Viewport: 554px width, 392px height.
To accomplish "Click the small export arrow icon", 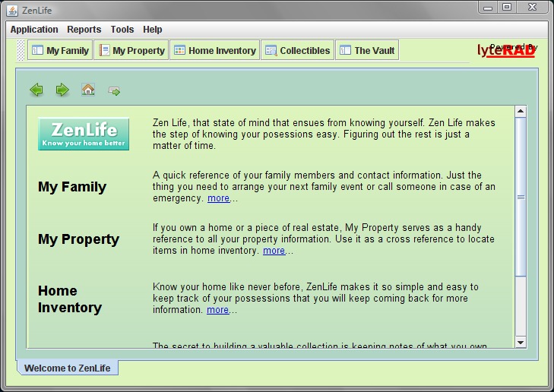I will click(x=114, y=91).
